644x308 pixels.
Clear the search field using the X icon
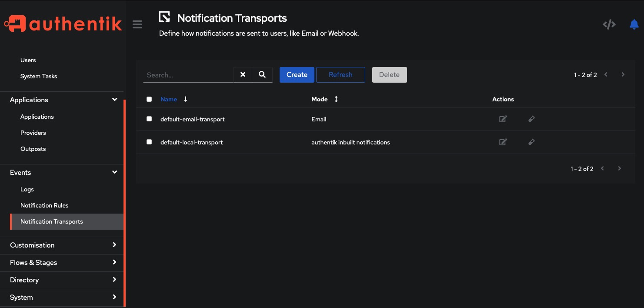(x=242, y=74)
